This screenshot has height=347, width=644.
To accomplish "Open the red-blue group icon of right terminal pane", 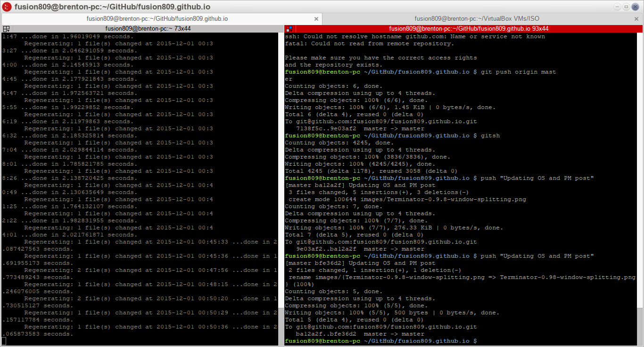I will (289, 29).
